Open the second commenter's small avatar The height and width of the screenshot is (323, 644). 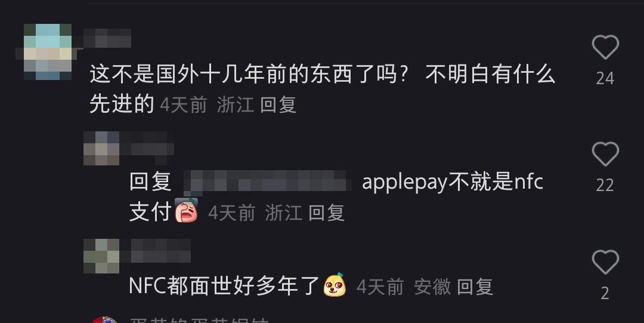click(x=101, y=149)
